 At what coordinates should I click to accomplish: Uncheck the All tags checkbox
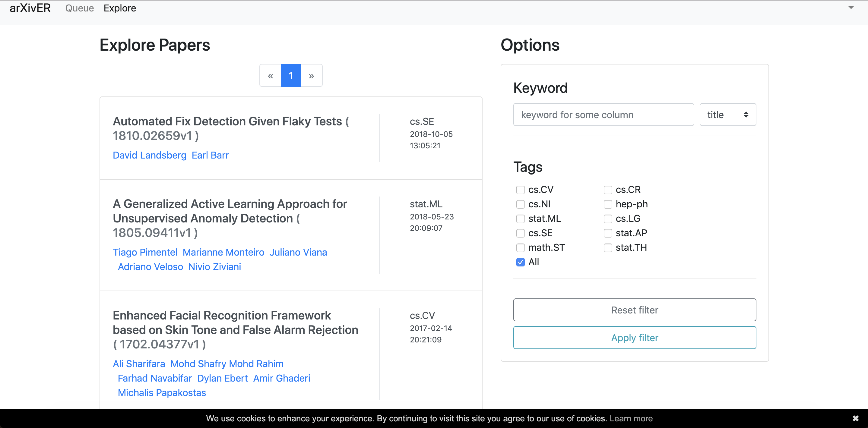click(520, 262)
